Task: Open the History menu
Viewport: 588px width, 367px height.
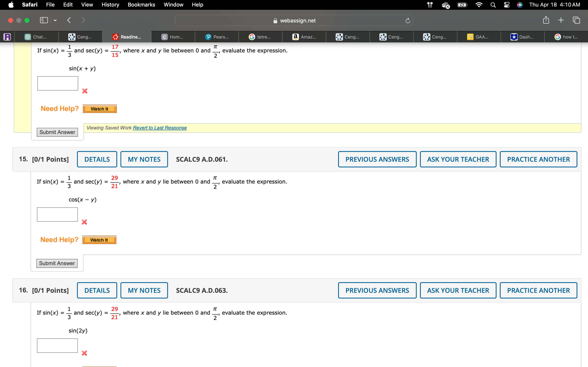Action: tap(110, 5)
